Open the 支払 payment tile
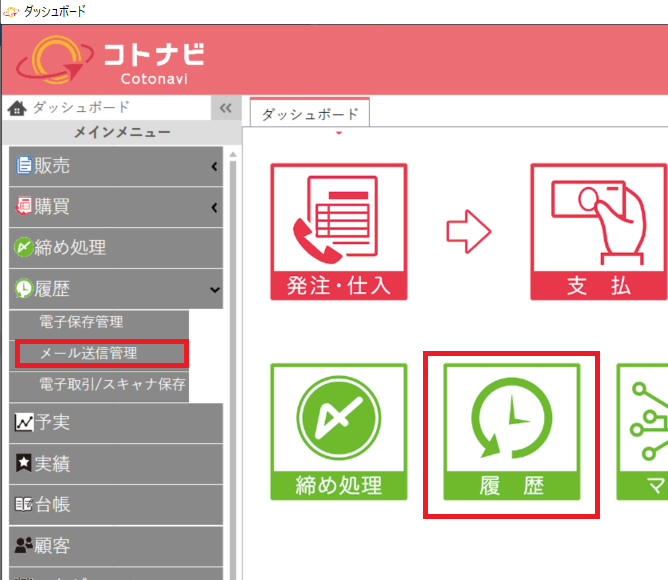Image resolution: width=668 pixels, height=580 pixels. click(598, 231)
